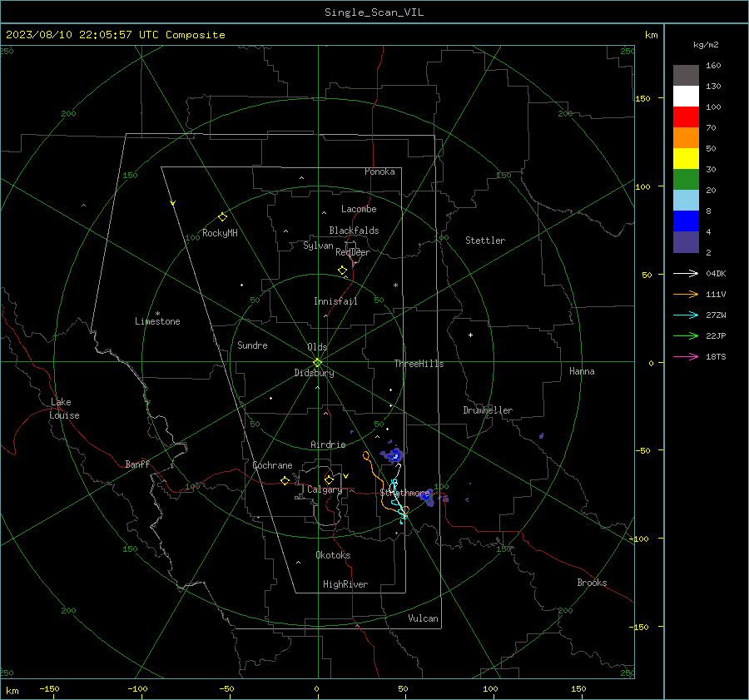Screen dimensions: 749x700
Task: Click the Lake Louise label
Action: coord(64,409)
